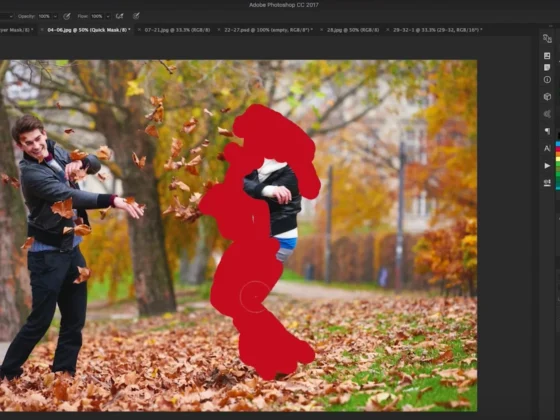The width and height of the screenshot is (560, 420).
Task: Toggle pressure for opacity button
Action: (x=66, y=16)
